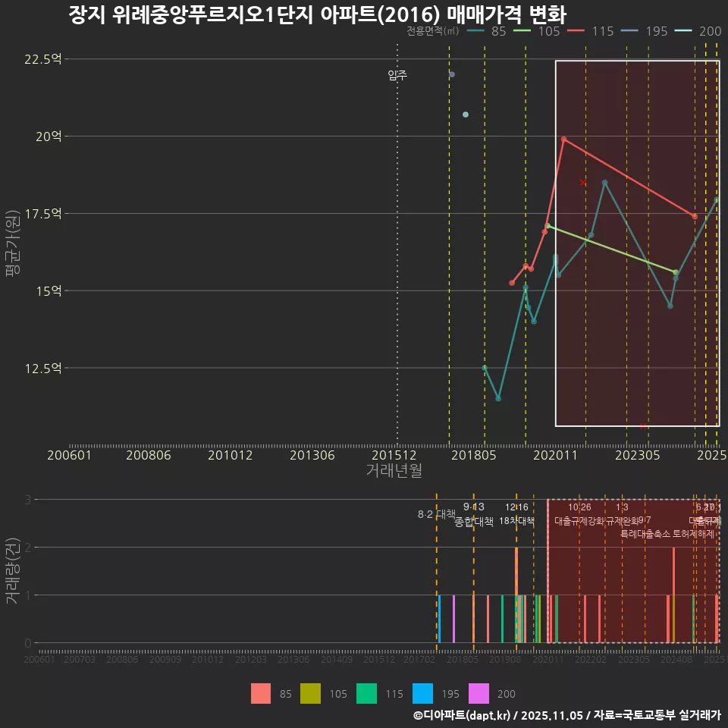The height and width of the screenshot is (728, 728).
Task: Click the isolated teal data point near 20.7억
Action: coord(465,113)
